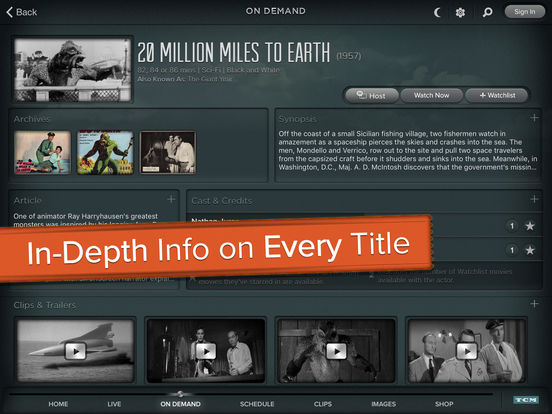Image resolution: width=552 pixels, height=414 pixels.
Task: Play the spaceship clip
Action: coord(75,351)
